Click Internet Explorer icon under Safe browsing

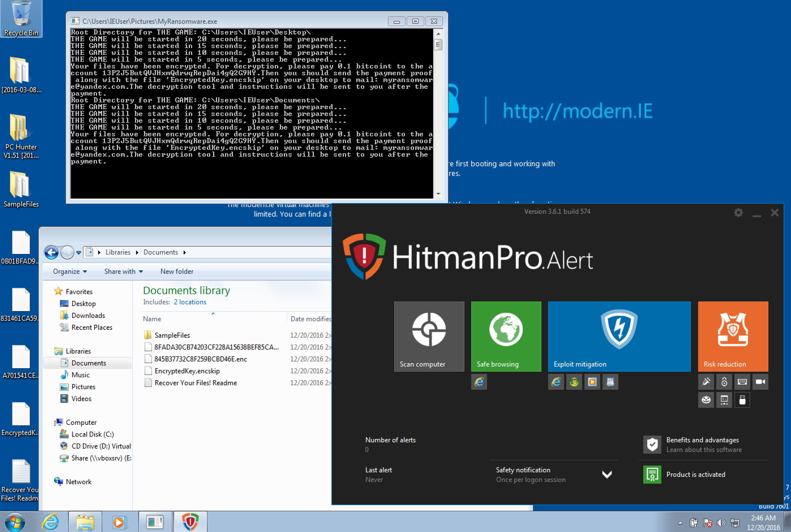tap(479, 382)
